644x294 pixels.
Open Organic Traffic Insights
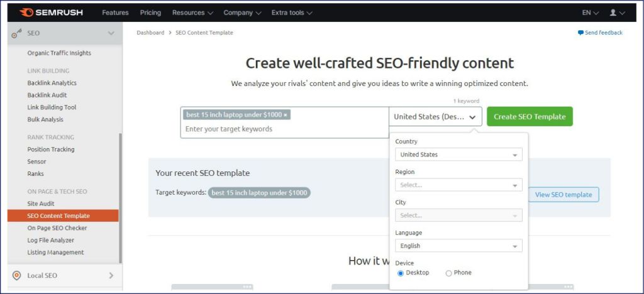(x=59, y=53)
